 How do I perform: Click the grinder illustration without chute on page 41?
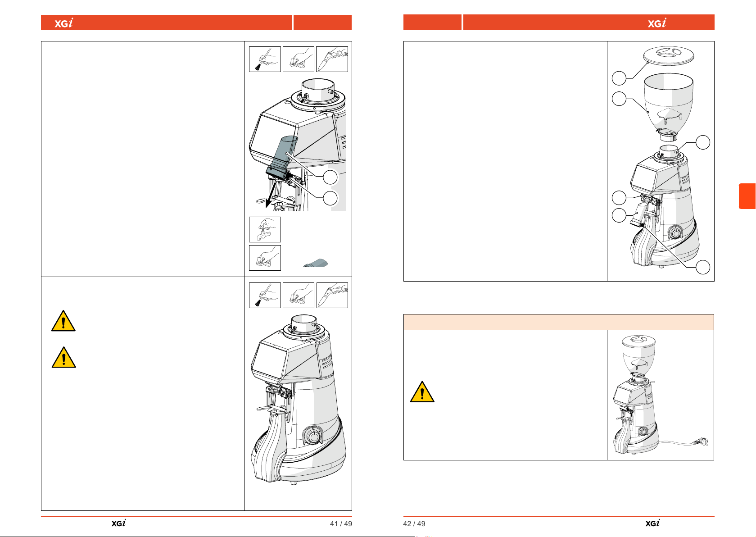pyautogui.click(x=298, y=400)
